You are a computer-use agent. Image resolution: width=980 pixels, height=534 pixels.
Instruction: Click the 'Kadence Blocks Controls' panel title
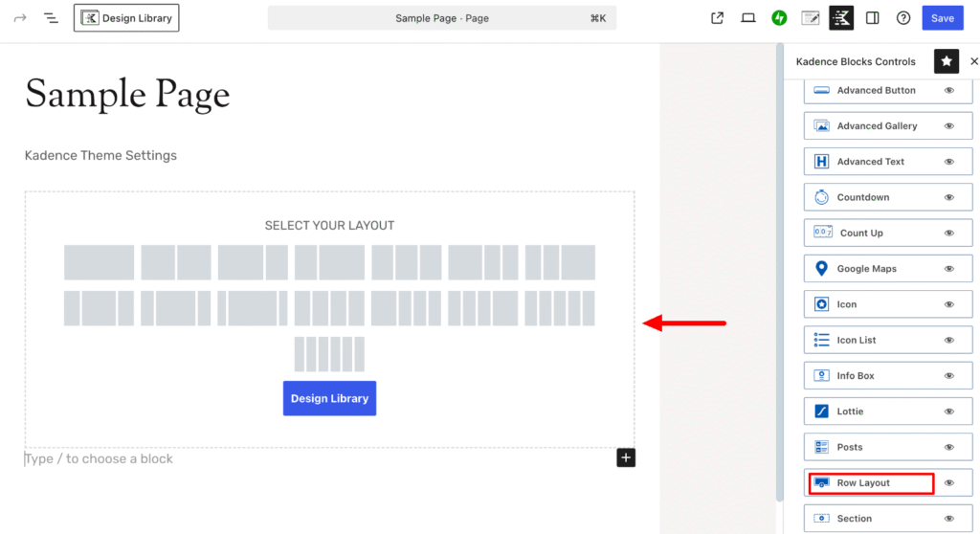coord(856,61)
